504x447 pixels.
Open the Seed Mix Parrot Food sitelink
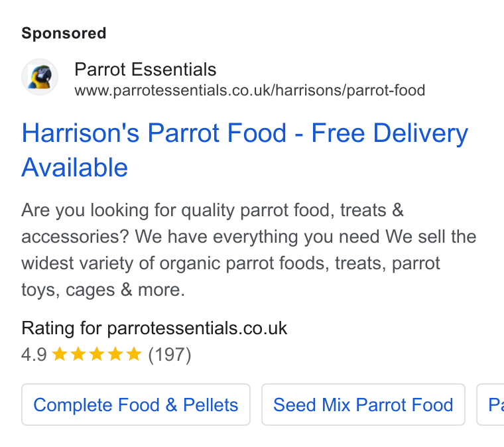point(363,405)
